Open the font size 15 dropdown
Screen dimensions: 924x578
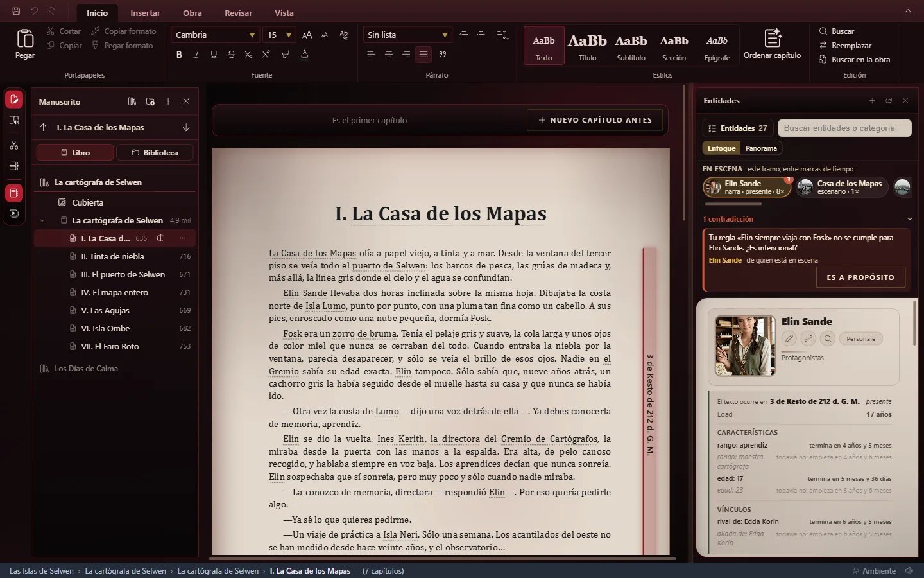(x=279, y=35)
